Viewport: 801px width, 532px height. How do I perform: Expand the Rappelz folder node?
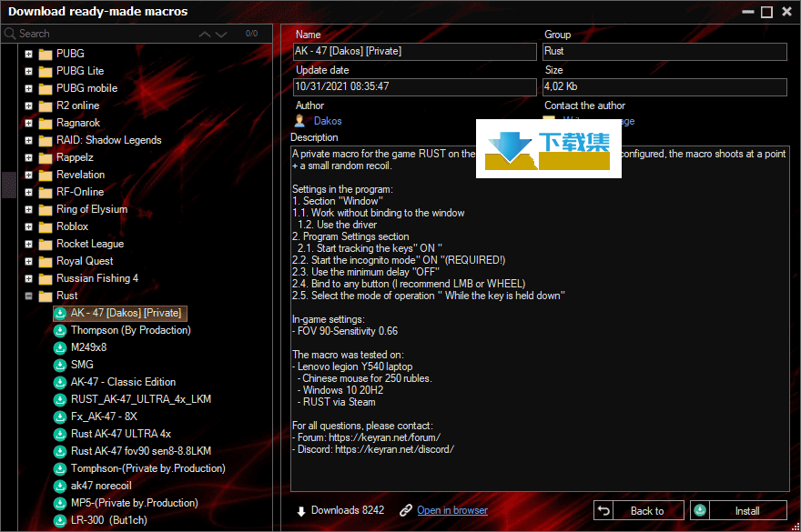click(28, 157)
